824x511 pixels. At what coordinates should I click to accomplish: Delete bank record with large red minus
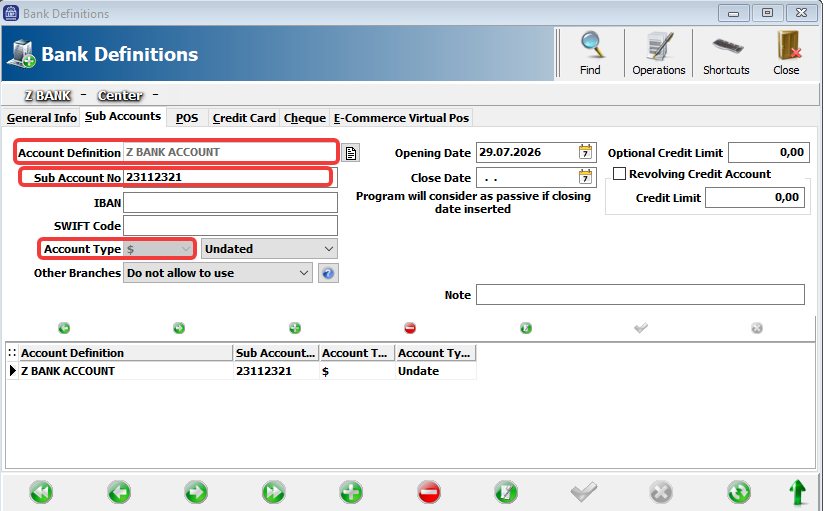429,493
